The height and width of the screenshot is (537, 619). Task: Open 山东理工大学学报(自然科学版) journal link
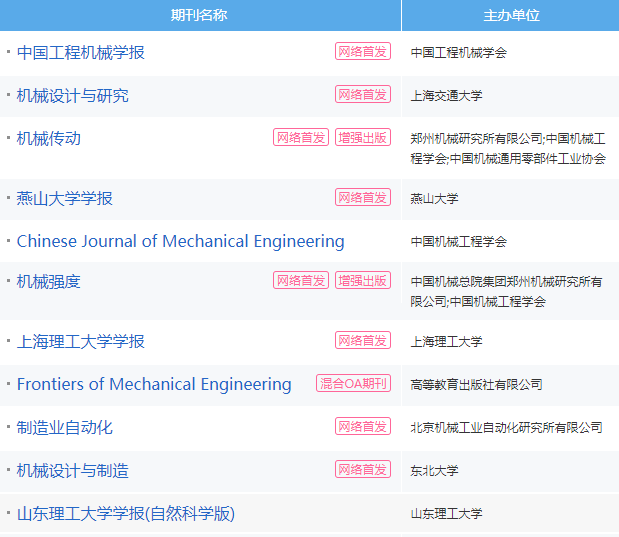(126, 514)
